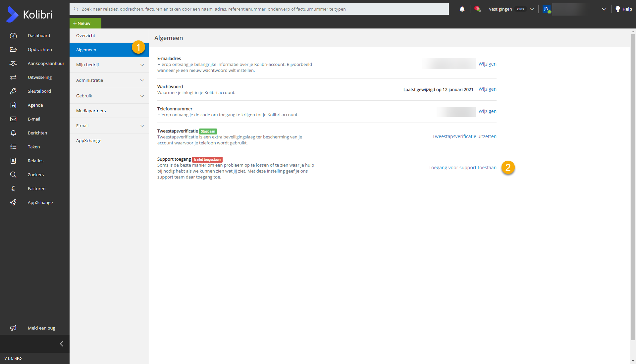Screen dimensions: 636x364
Task: Open Overzicht settings item
Action: (109, 35)
